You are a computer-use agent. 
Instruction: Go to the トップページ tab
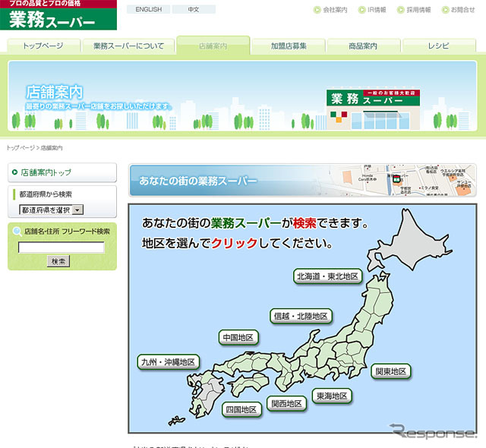[43, 46]
